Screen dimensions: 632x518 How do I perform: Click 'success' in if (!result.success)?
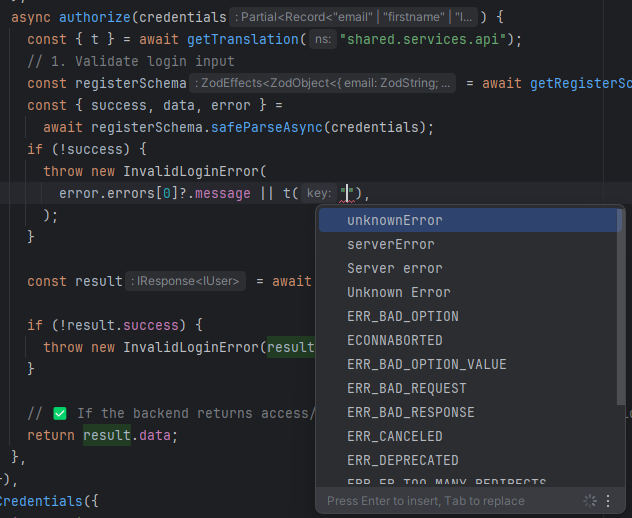[151, 325]
